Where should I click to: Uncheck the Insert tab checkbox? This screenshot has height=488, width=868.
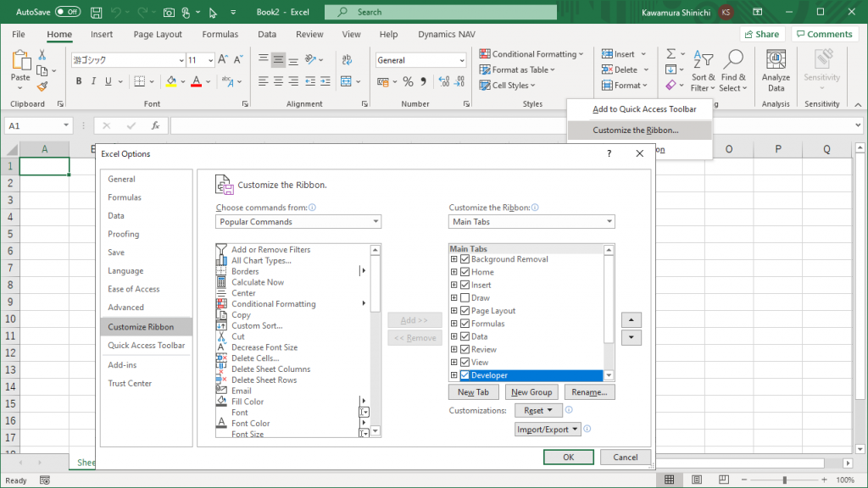(x=465, y=285)
